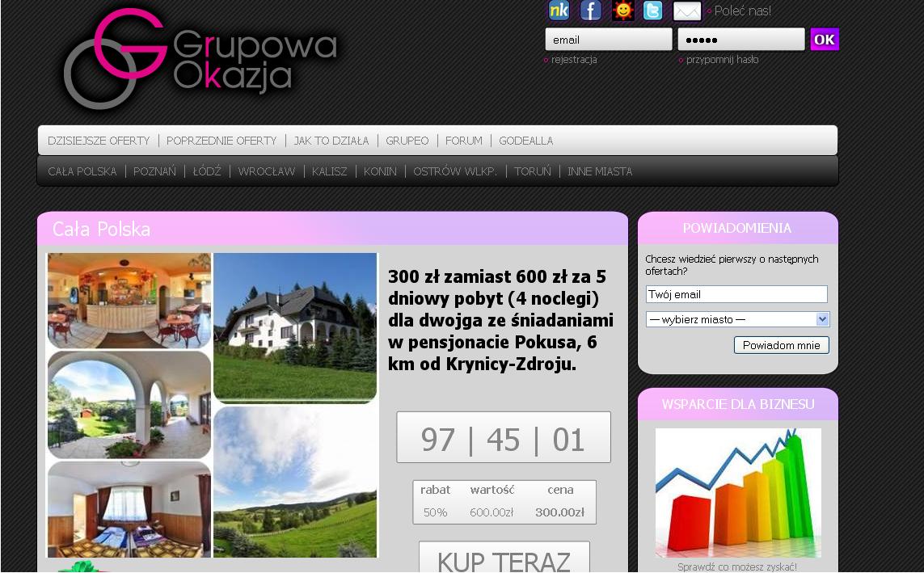Viewport: 924px width, 573px height.
Task: Click the envelope email share icon
Action: click(x=687, y=11)
